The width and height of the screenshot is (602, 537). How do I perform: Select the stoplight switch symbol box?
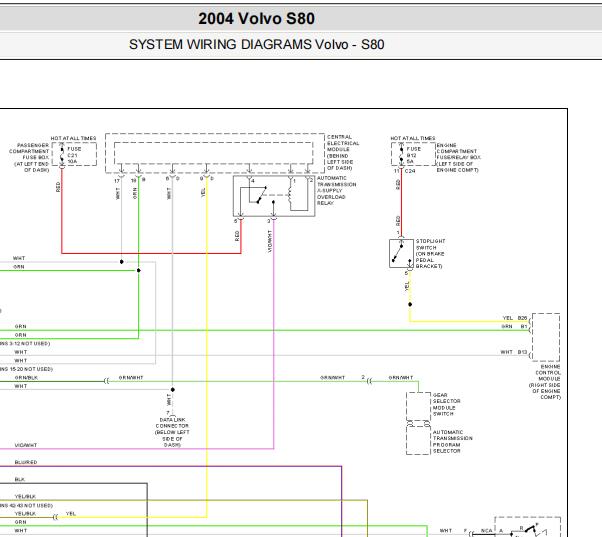point(401,253)
